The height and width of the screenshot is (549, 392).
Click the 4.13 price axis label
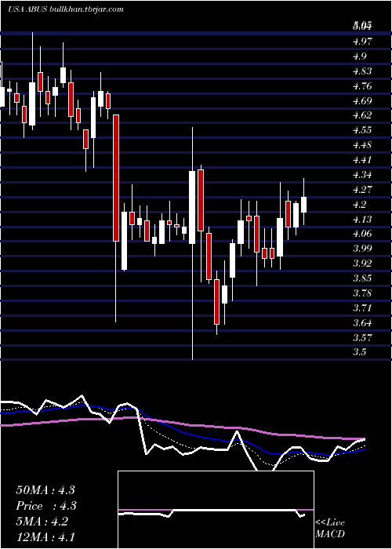pos(362,219)
